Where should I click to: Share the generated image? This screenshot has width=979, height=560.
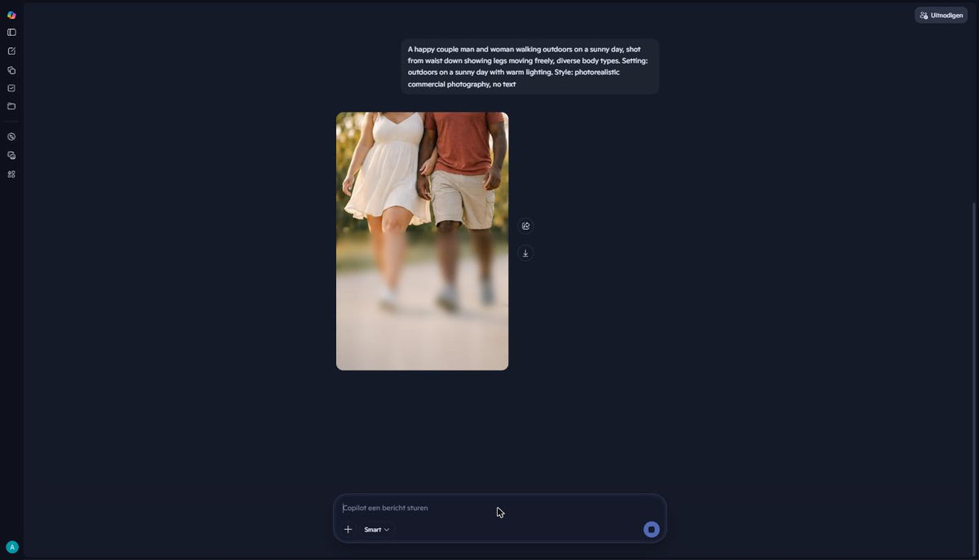(x=525, y=226)
